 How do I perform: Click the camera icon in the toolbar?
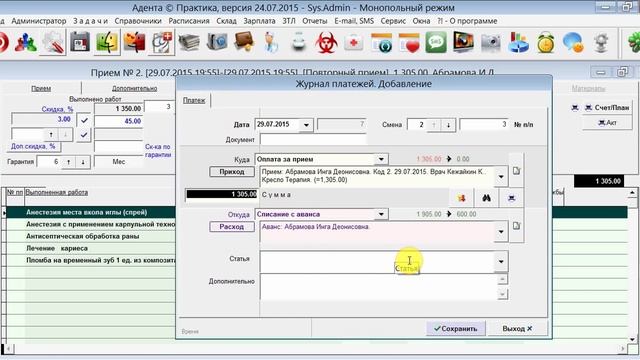click(x=491, y=42)
